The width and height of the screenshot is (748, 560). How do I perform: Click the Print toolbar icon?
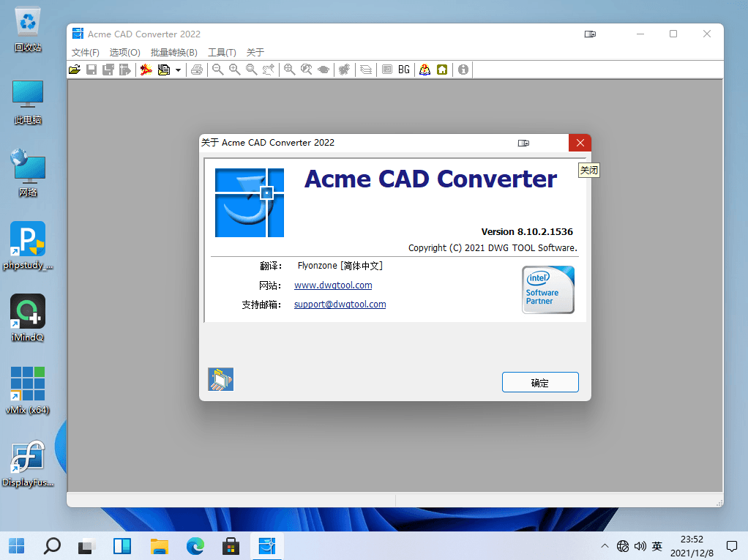coord(197,70)
